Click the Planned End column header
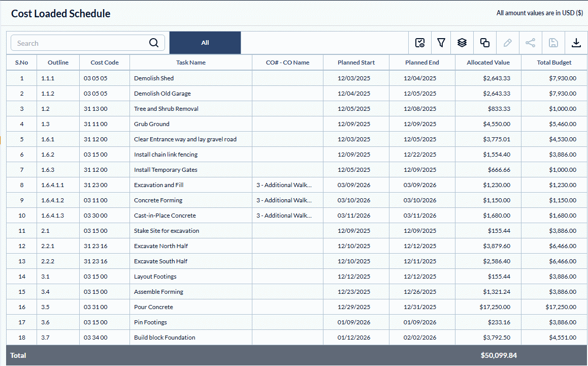The image size is (588, 366). pos(422,63)
